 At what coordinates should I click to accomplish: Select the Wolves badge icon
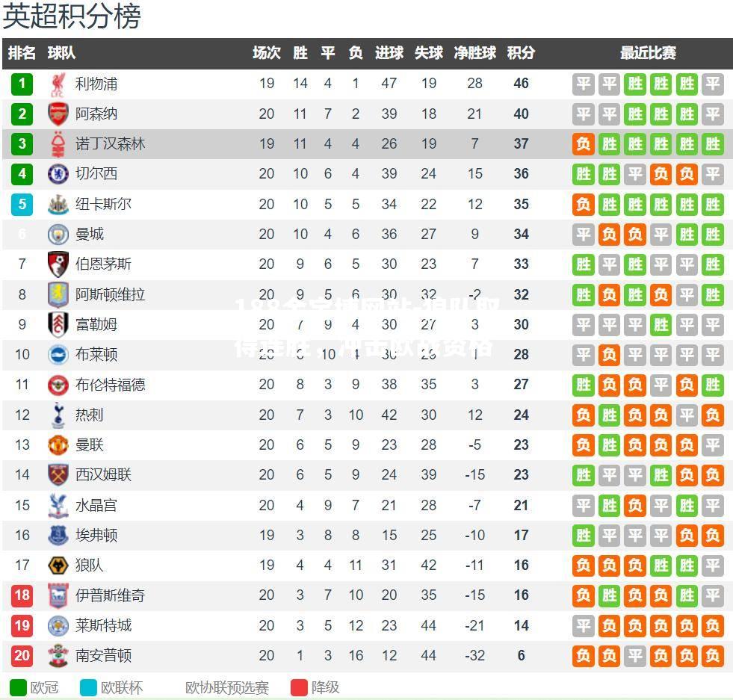58,566
